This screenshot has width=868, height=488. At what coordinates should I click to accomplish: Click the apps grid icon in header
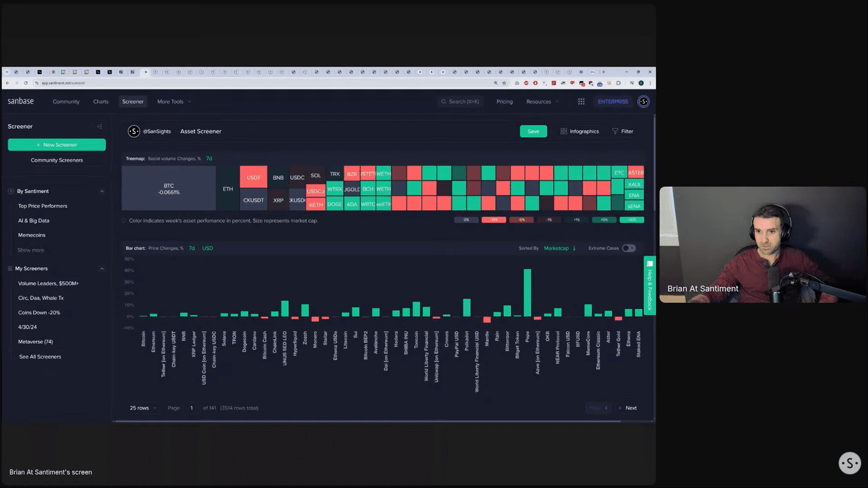581,102
